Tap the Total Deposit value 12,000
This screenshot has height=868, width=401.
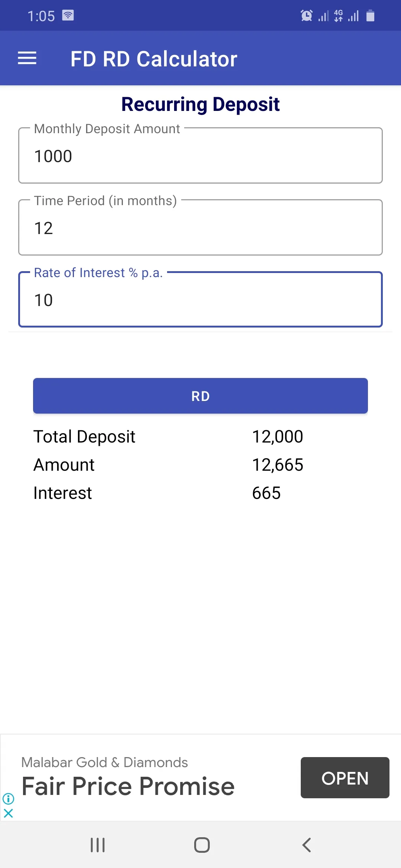278,437
